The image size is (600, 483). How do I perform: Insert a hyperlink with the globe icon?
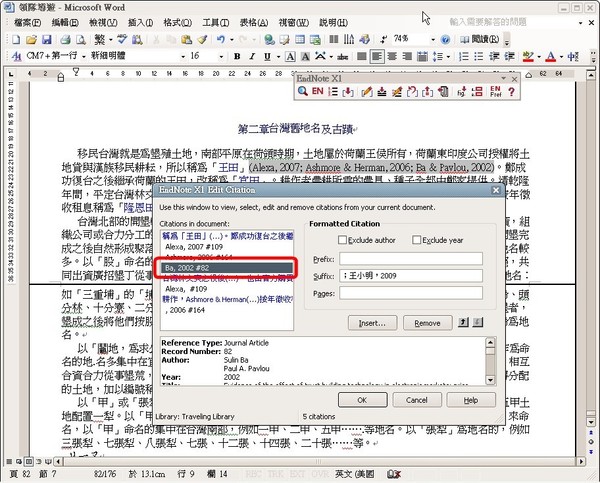(x=269, y=39)
